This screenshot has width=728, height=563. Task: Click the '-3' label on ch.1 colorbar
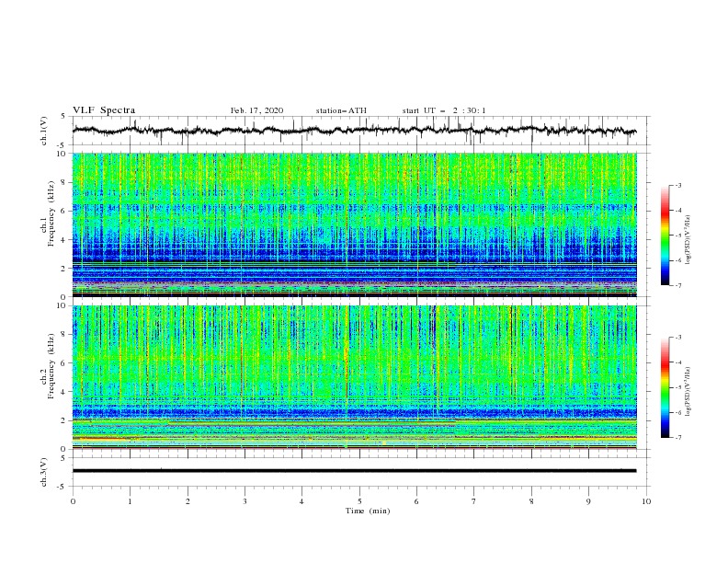click(x=678, y=185)
